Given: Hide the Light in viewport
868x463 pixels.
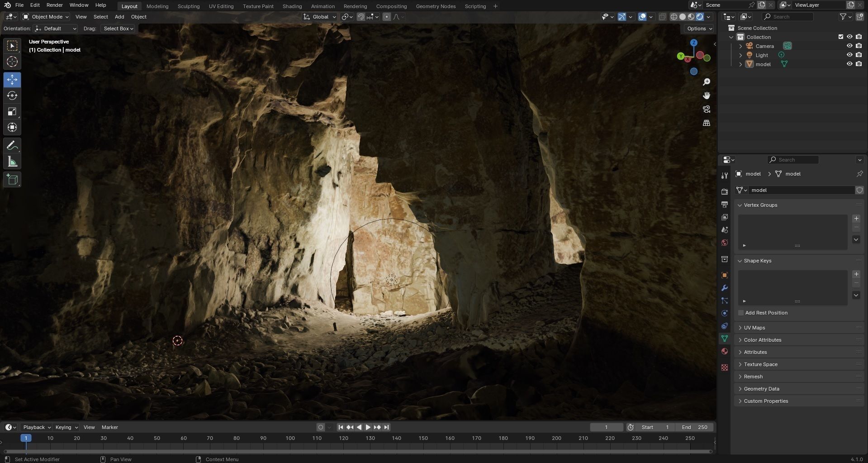Looking at the screenshot, I should (x=849, y=55).
